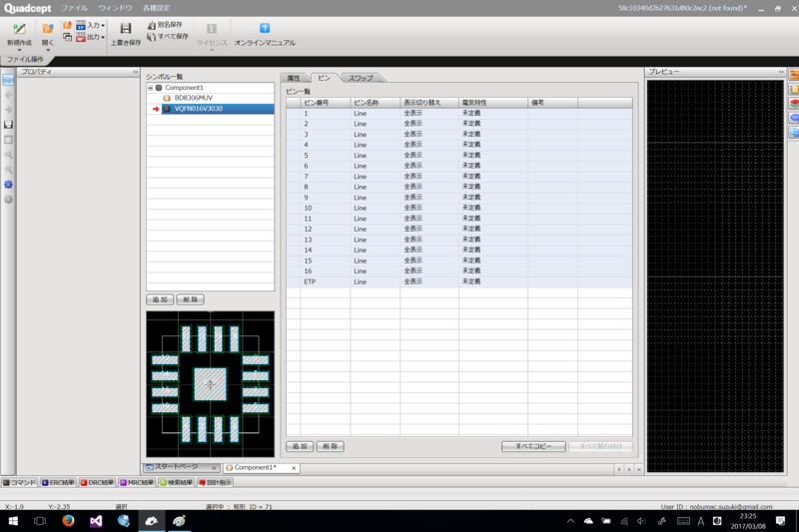
Task: Click the small orange folder icon beside 入力
Action: click(x=67, y=25)
